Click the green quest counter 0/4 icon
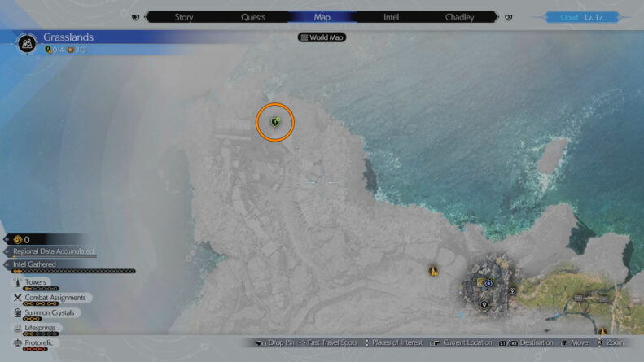The width and height of the screenshot is (644, 362). [49, 50]
